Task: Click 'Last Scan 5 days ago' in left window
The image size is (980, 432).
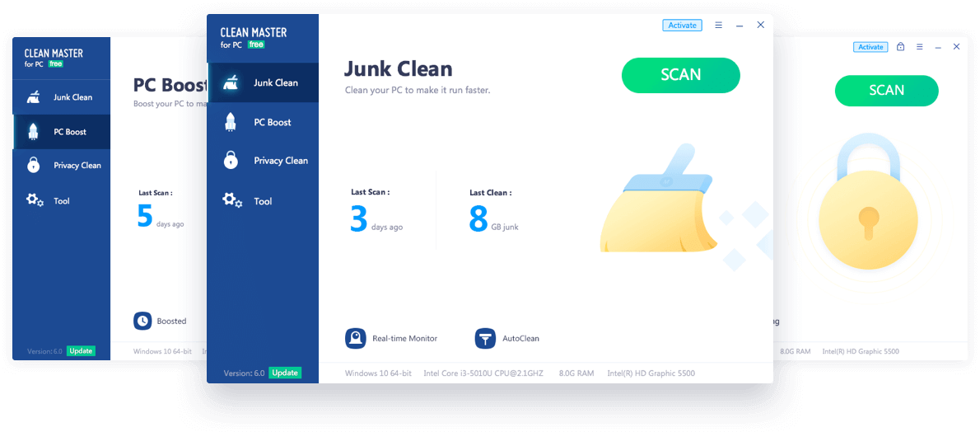Action: (x=161, y=209)
